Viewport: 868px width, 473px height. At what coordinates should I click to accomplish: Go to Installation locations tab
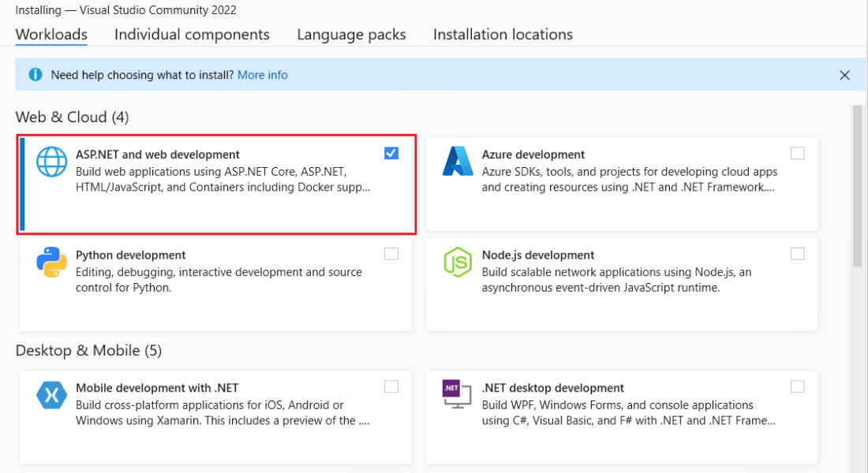point(503,35)
